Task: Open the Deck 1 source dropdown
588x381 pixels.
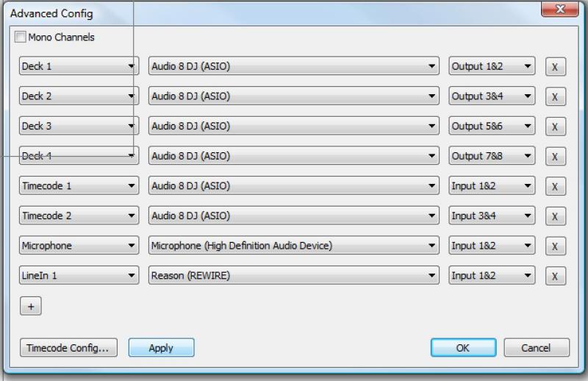Action: (79, 66)
